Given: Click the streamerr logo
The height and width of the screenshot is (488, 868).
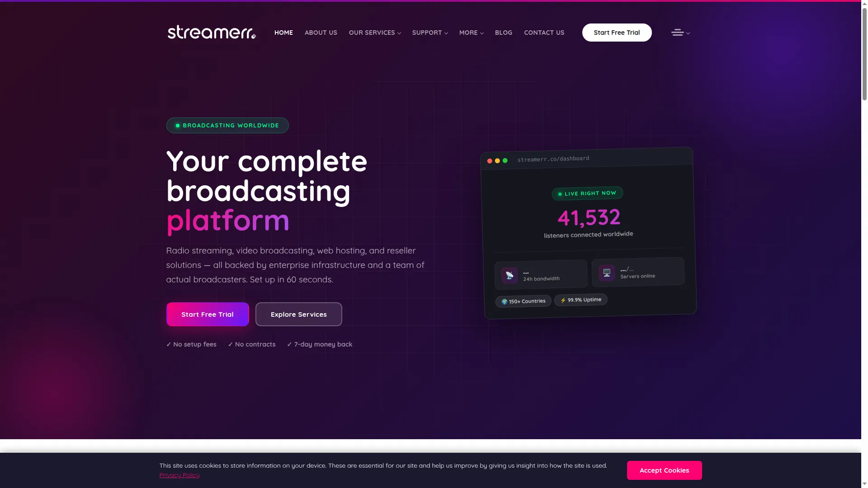Looking at the screenshot, I should [x=212, y=32].
